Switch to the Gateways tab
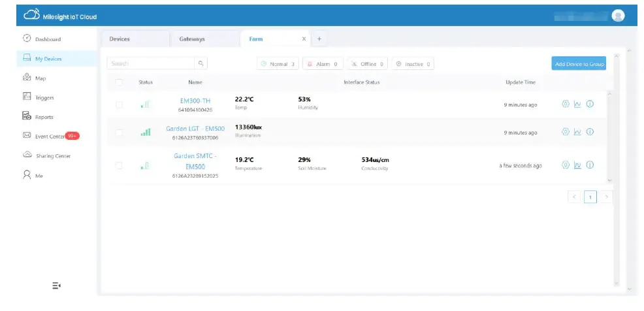 [204, 39]
